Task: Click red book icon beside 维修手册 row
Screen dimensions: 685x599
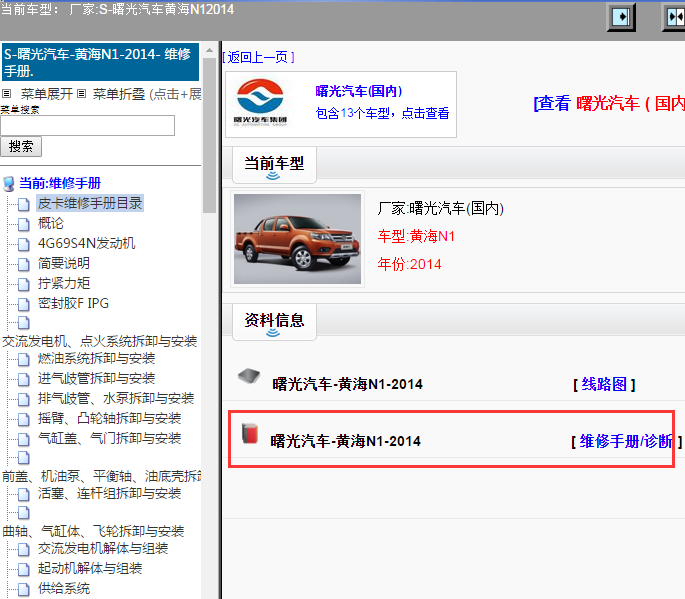Action: click(x=250, y=433)
